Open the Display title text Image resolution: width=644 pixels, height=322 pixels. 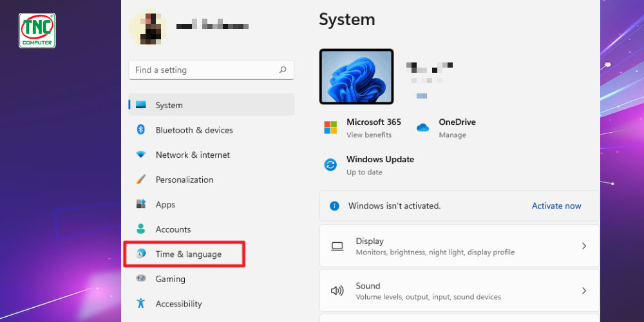pos(370,241)
